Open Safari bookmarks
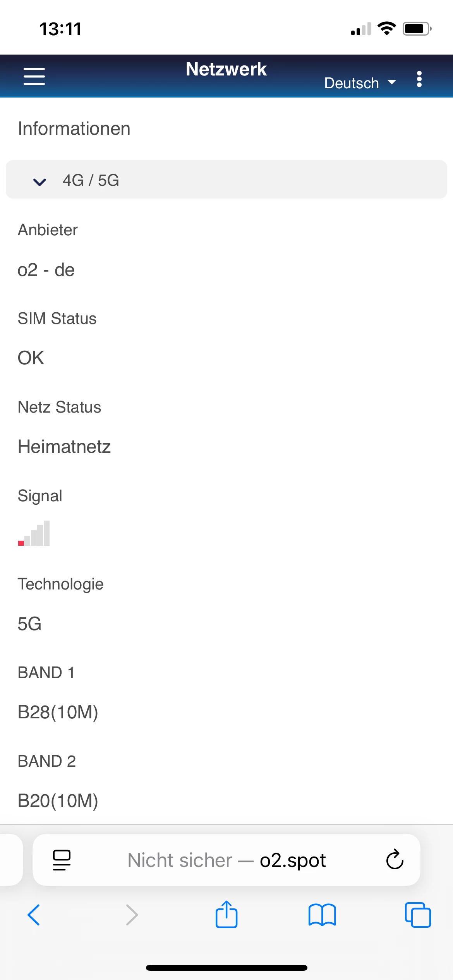 click(322, 915)
